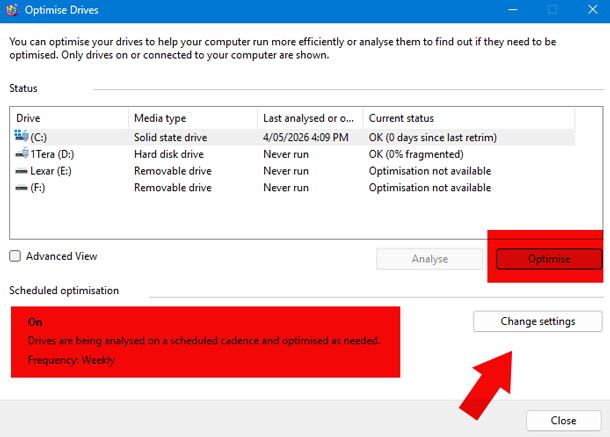Click 'Never run' in the 1Tera (D:) row

click(286, 154)
